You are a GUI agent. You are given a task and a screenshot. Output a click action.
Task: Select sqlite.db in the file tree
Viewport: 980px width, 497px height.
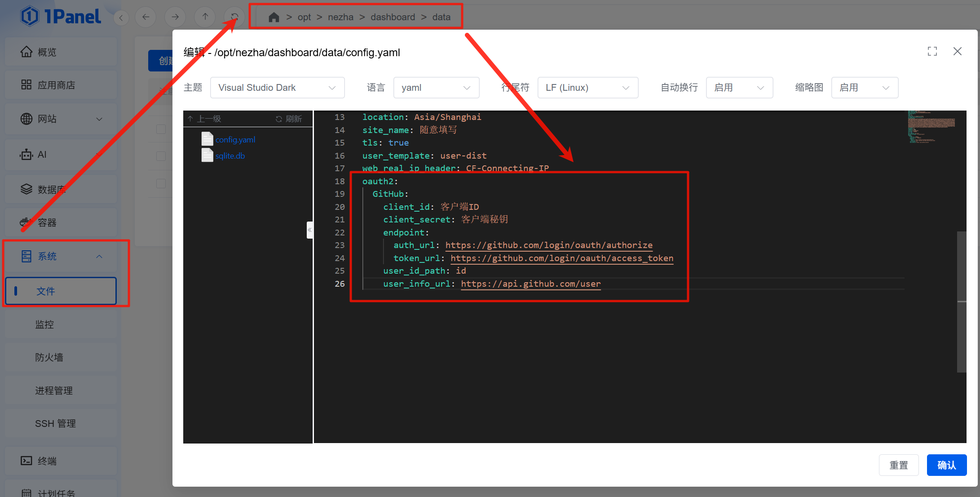[x=230, y=156]
